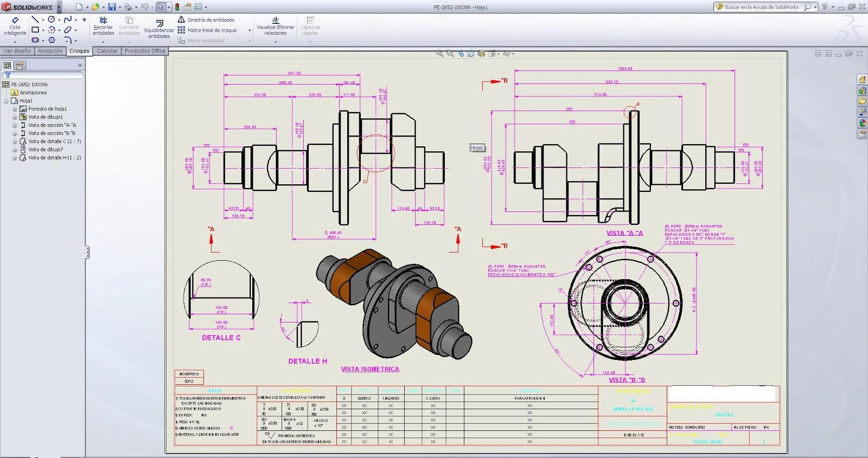Click the 3D rotate view icon above drawing
The width and height of the screenshot is (868, 458).
point(471,54)
